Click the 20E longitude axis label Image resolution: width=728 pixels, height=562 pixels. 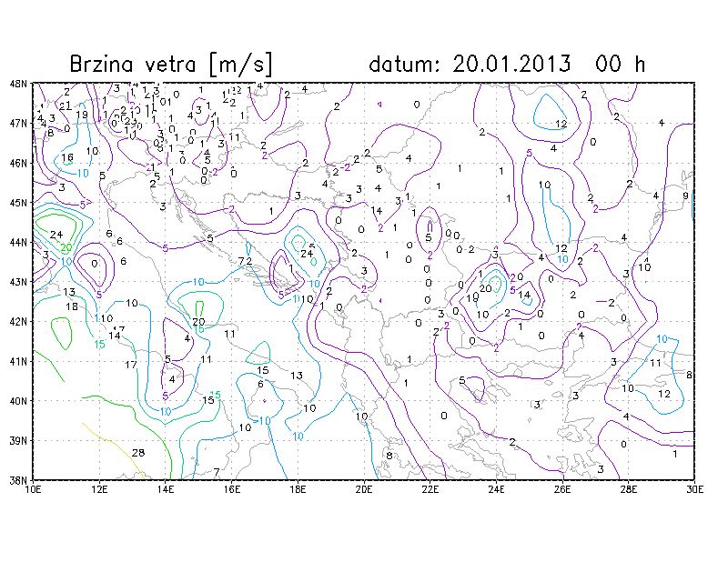click(x=364, y=489)
